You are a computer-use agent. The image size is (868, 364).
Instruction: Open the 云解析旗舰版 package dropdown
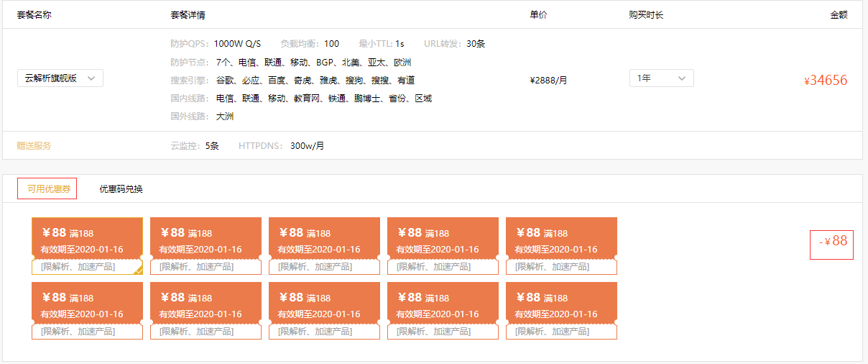click(x=60, y=78)
